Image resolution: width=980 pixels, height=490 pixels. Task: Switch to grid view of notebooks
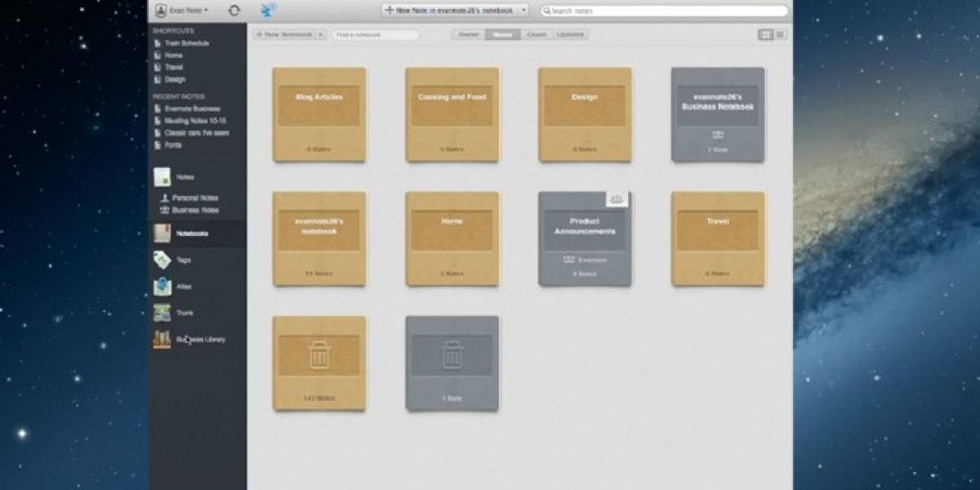pos(766,34)
